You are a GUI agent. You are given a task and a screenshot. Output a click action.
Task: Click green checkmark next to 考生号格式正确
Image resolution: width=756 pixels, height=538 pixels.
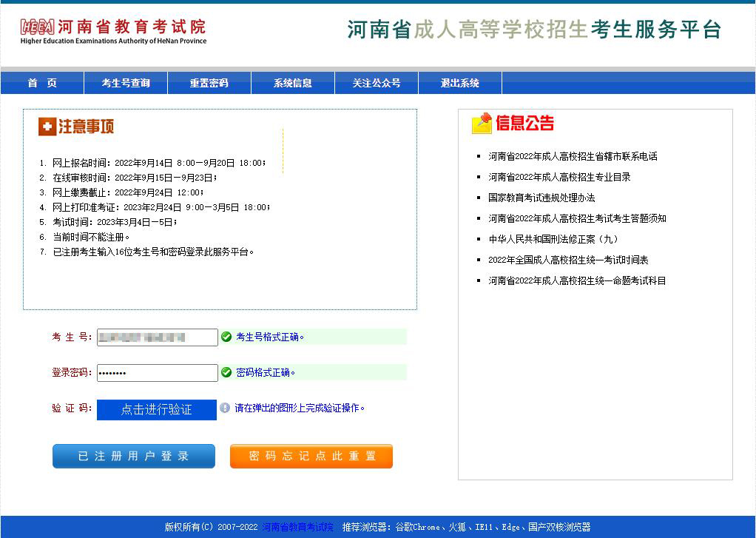[226, 337]
